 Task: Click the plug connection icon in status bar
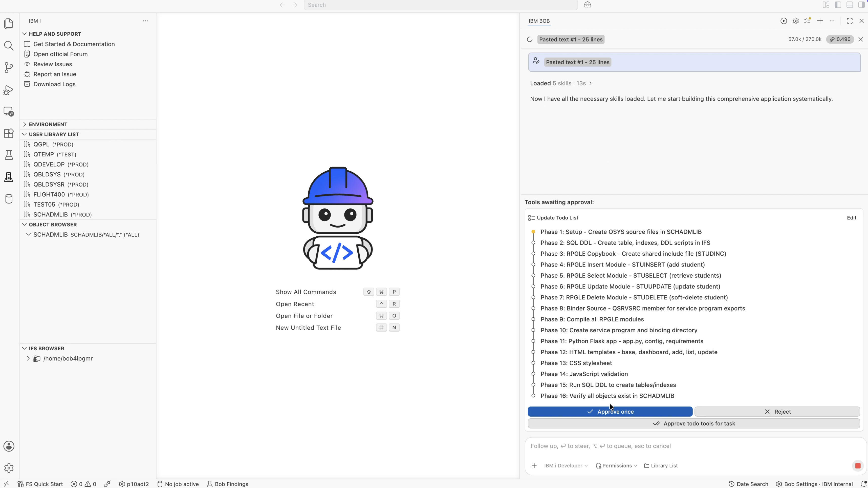pyautogui.click(x=107, y=484)
